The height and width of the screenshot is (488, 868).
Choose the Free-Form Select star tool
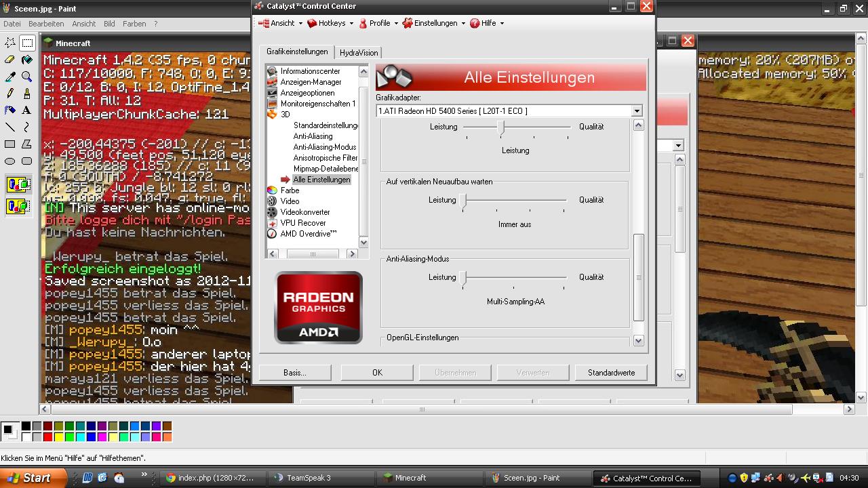pos(10,43)
